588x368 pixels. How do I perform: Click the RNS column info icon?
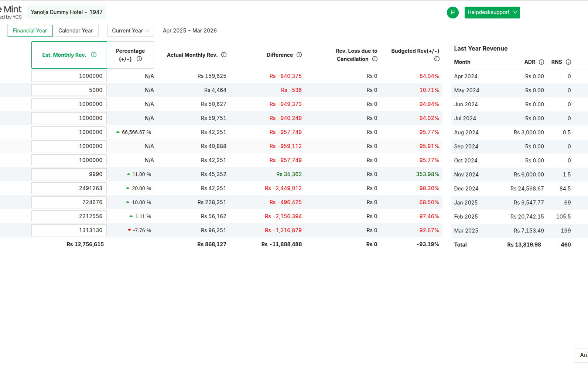click(x=568, y=62)
